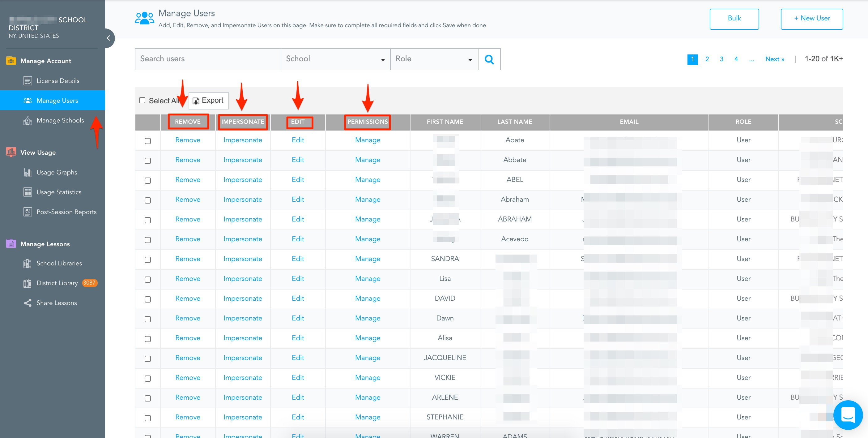Check the box for the DAVID row
Screen dimensions: 868x438
point(147,299)
